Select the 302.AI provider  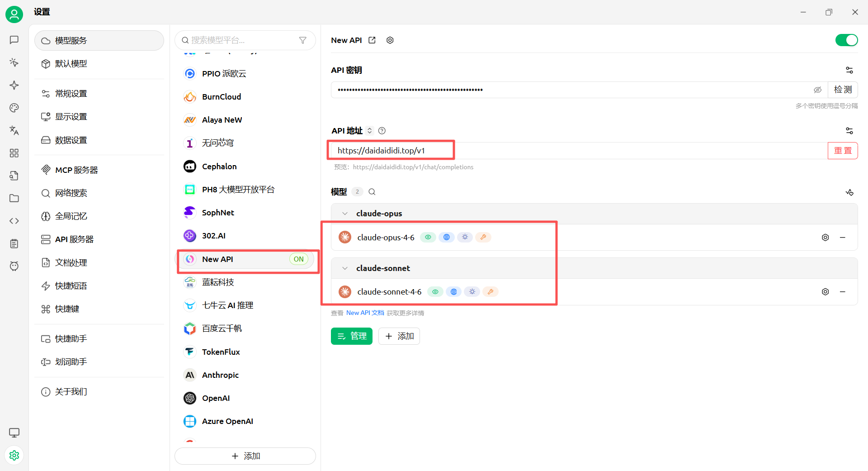pos(245,236)
